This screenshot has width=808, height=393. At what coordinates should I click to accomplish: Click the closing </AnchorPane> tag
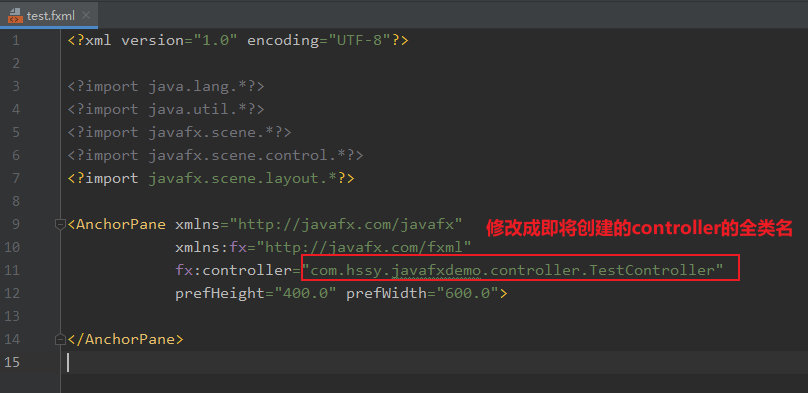coord(126,339)
